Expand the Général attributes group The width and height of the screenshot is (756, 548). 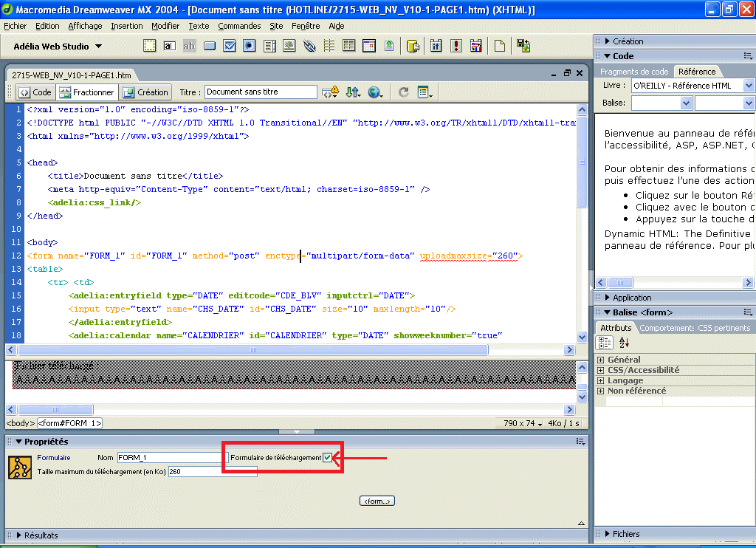601,360
